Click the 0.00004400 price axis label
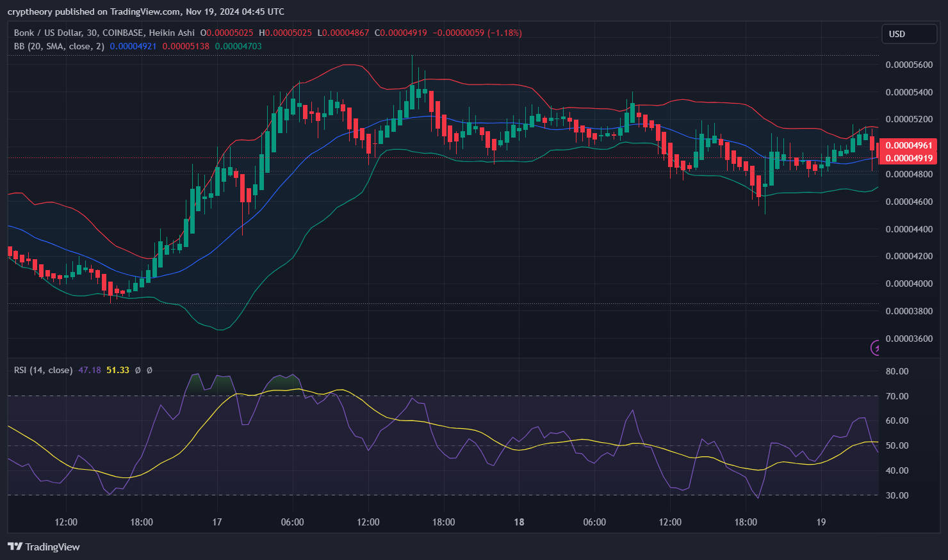 pyautogui.click(x=909, y=229)
